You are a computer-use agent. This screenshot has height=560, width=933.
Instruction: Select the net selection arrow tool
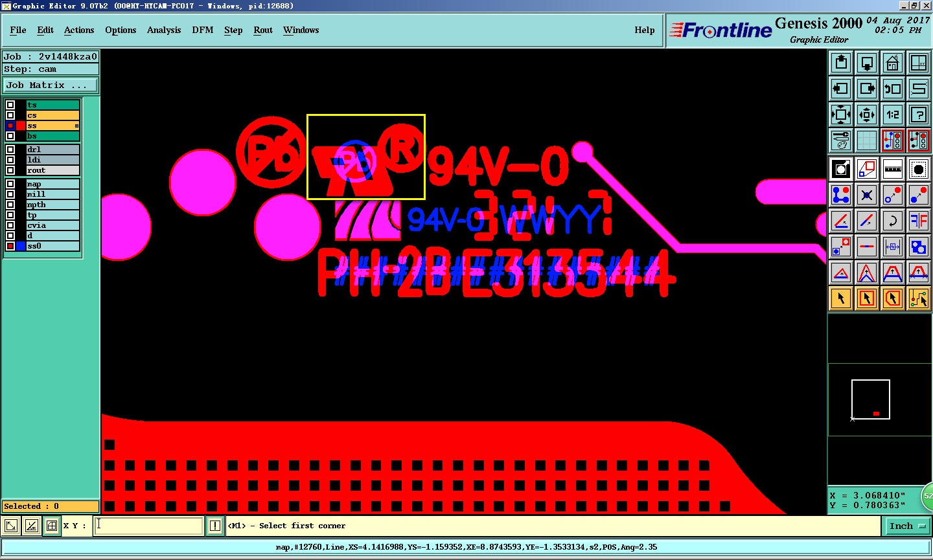click(919, 298)
